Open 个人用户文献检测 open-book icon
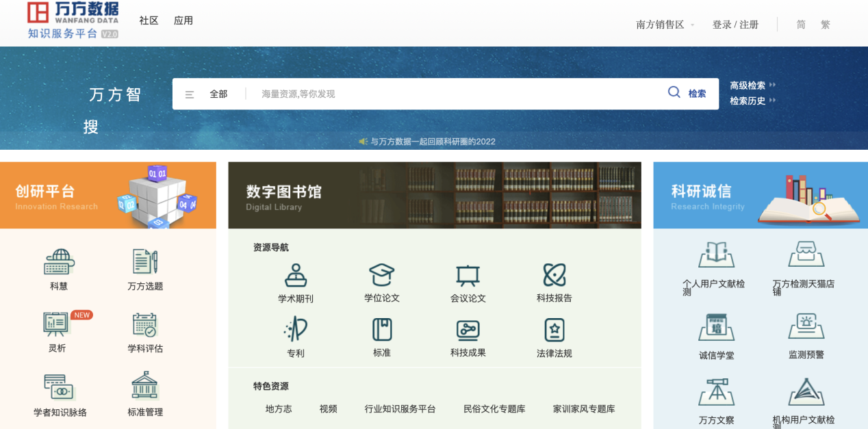 [x=716, y=255]
